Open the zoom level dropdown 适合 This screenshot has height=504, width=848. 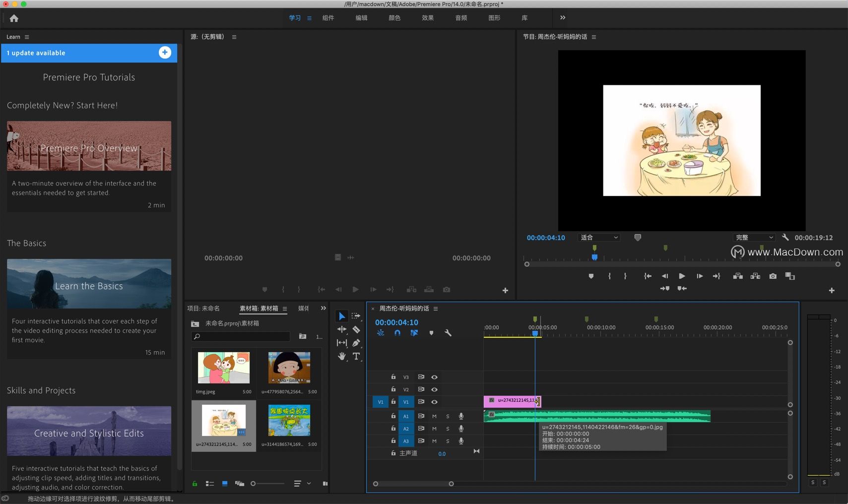point(599,238)
